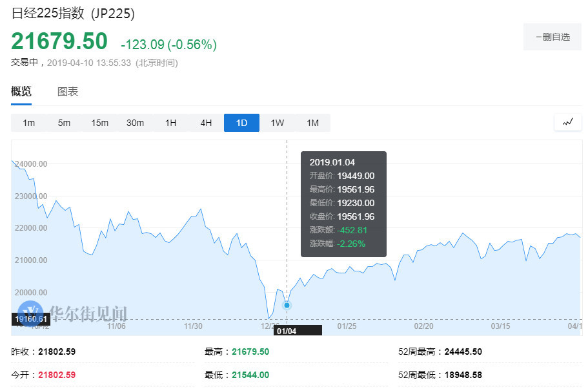The image size is (588, 389).
Task: Click the index title 日经225指数 (JP225)
Action: click(73, 14)
